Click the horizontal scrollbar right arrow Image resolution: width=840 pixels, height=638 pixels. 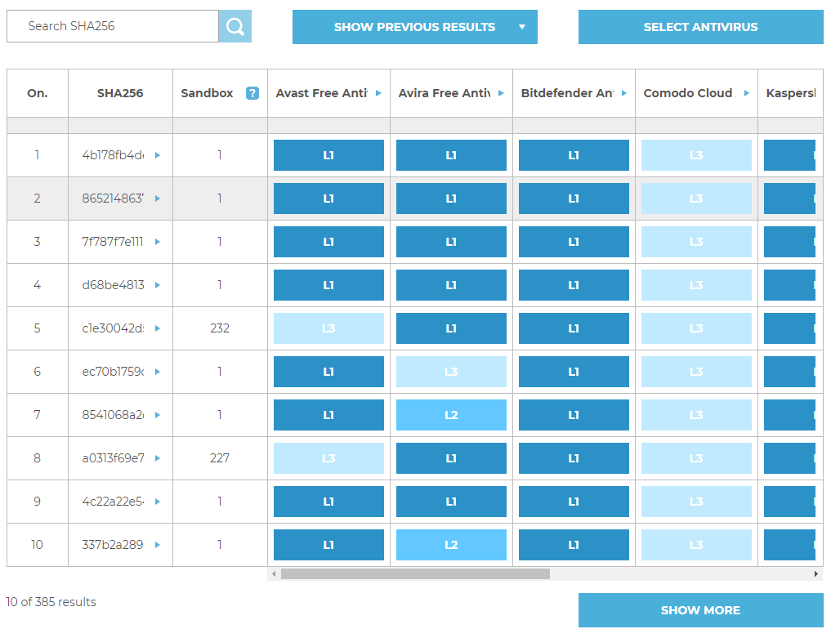(815, 573)
